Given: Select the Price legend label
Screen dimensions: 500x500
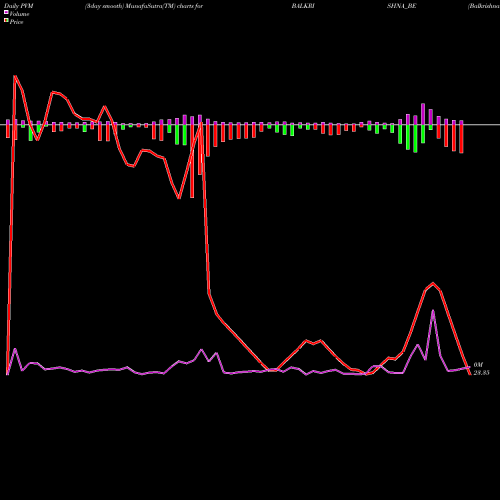Looking at the screenshot, I should click(x=16, y=22).
